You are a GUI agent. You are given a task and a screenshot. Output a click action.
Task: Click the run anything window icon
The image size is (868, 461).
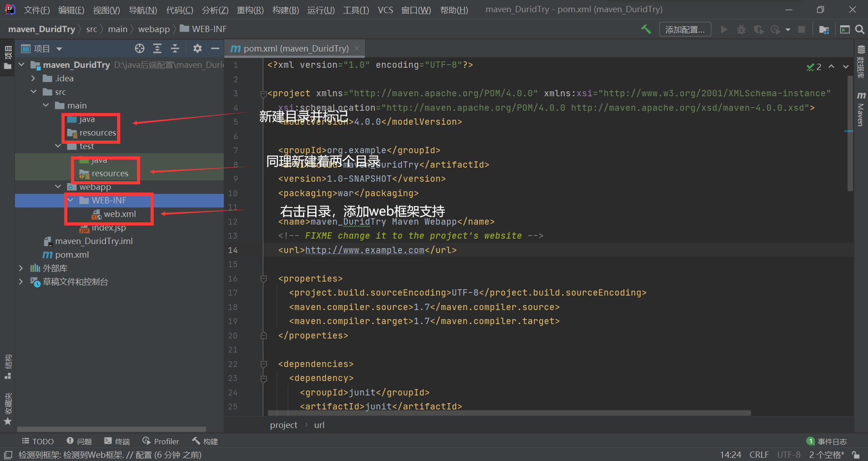click(844, 29)
